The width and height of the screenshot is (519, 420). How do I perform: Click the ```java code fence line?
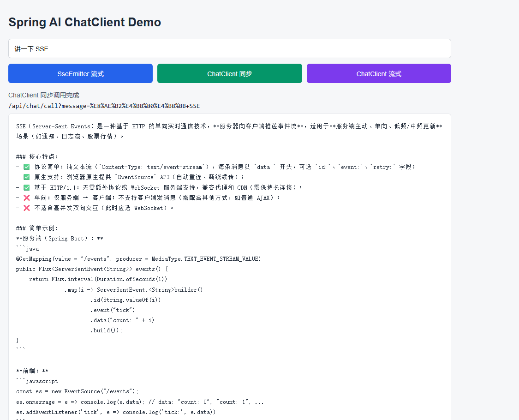(x=28, y=249)
